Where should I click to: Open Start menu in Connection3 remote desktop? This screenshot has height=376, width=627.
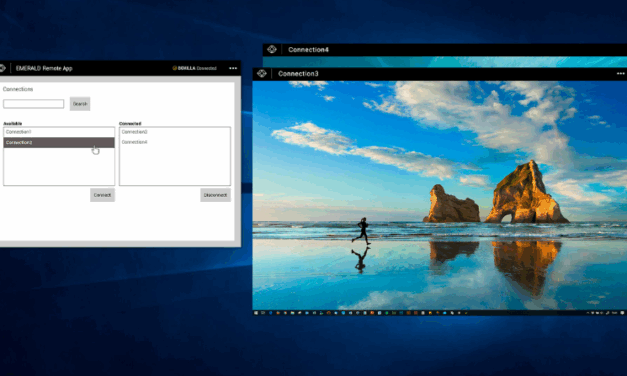(256, 313)
